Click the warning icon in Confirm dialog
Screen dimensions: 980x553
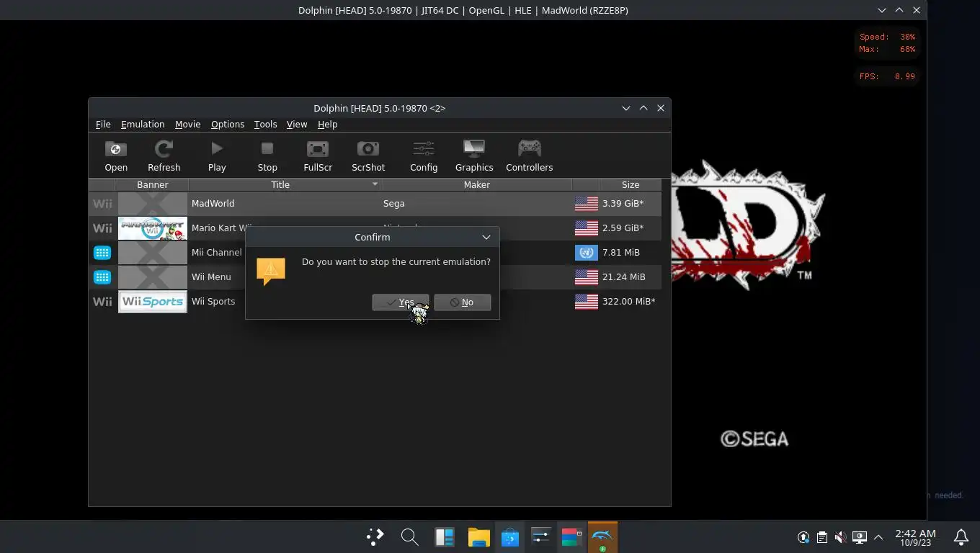point(271,271)
